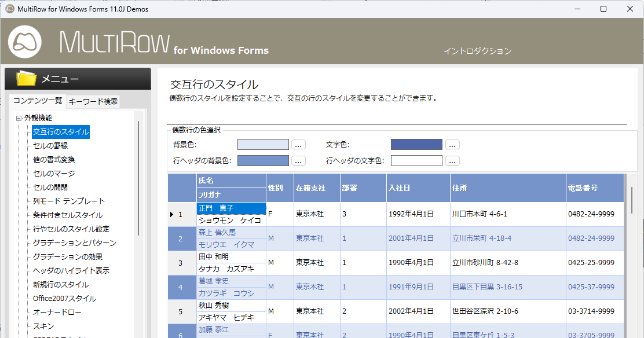This screenshot has width=644, height=338.
Task: Select 交互行のスタイル in the tree
Action: tap(61, 131)
